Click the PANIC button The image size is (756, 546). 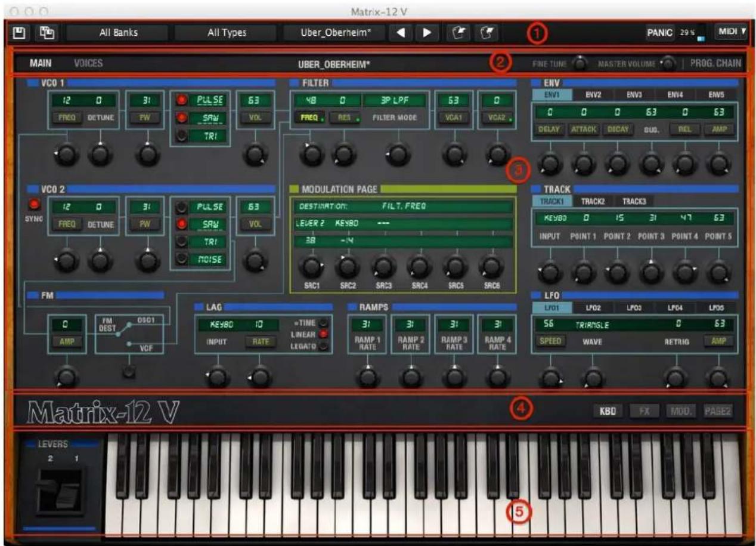(x=659, y=33)
